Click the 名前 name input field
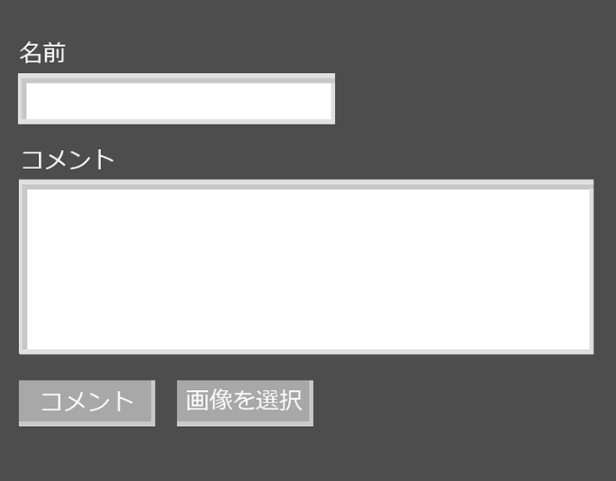Image resolution: width=616 pixels, height=481 pixels. click(176, 99)
